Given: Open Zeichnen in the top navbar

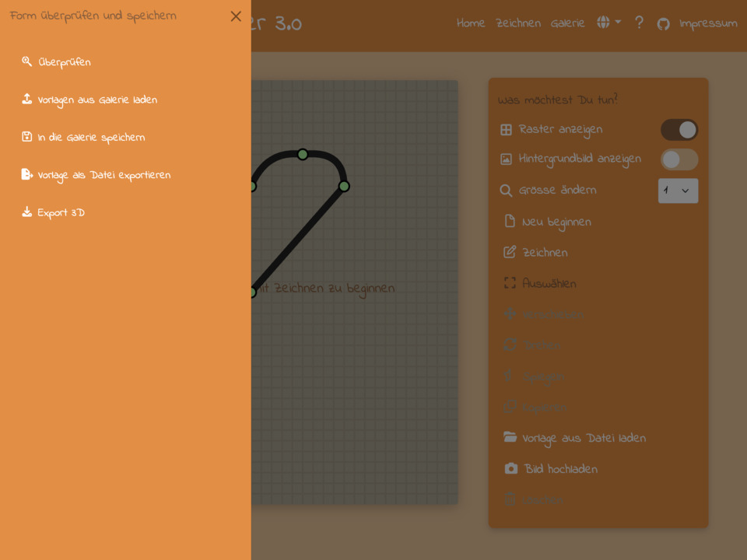Looking at the screenshot, I should [x=518, y=23].
